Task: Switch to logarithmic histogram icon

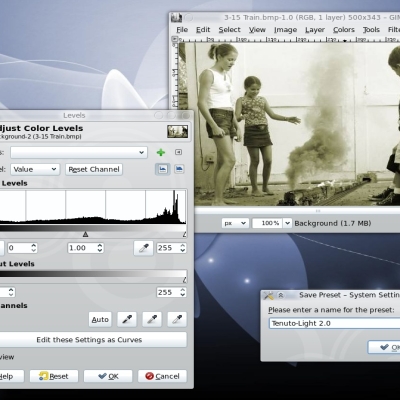Action: tap(179, 169)
